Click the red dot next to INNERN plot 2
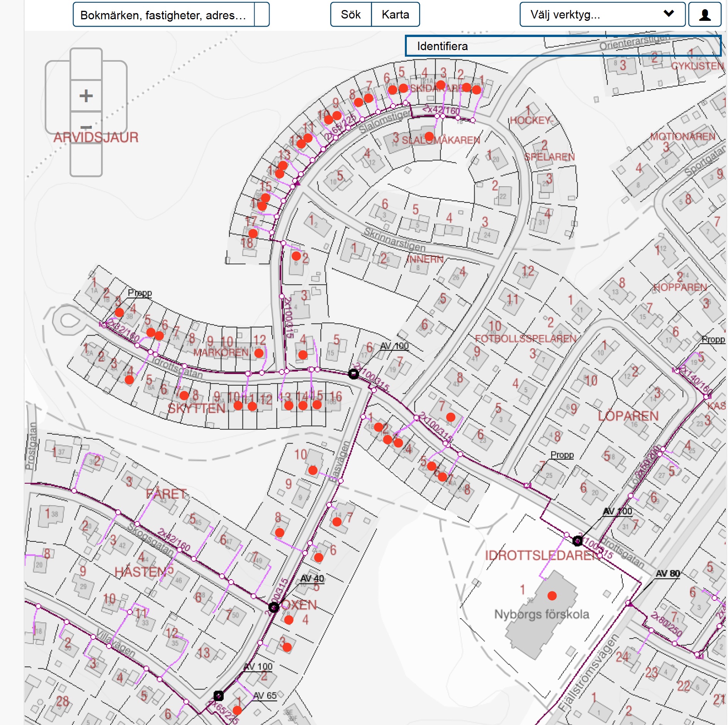The height and width of the screenshot is (725, 728). [296, 256]
